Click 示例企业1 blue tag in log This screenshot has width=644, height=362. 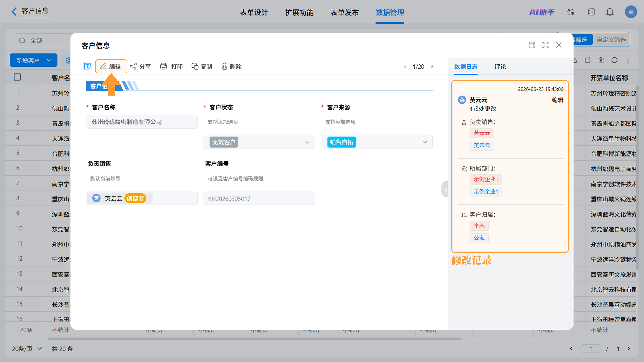click(x=486, y=192)
